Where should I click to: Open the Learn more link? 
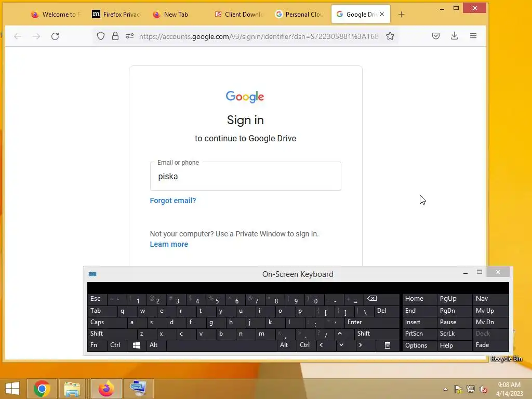(x=169, y=244)
